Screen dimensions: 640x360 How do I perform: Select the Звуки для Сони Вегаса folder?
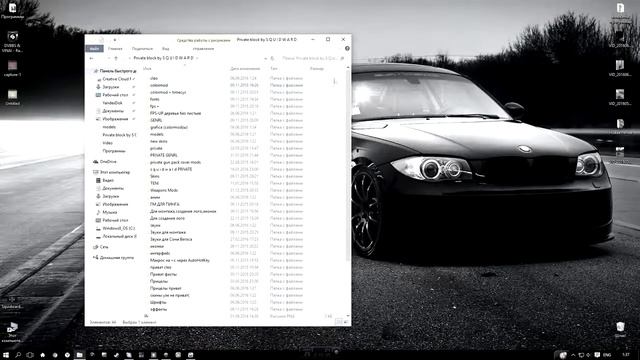point(171,239)
